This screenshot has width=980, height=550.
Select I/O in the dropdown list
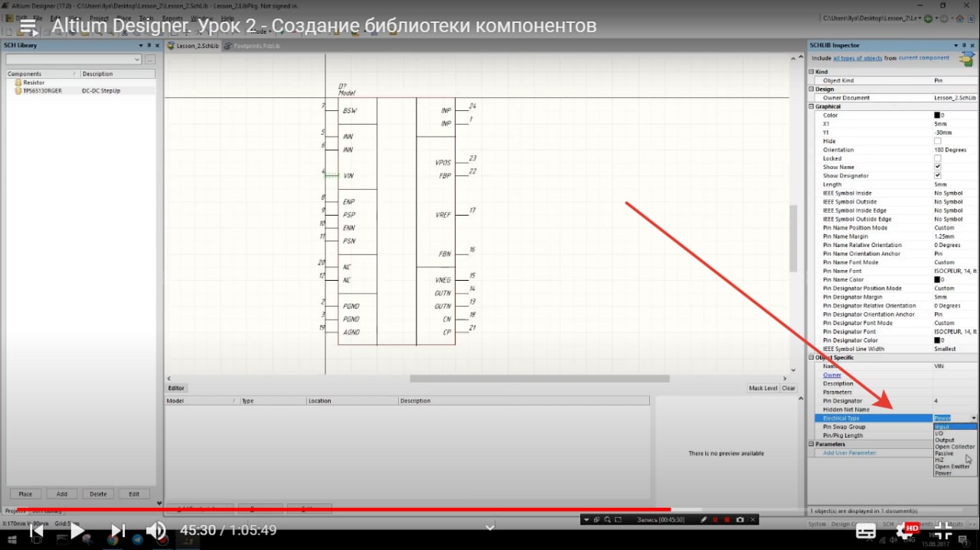[x=955, y=434]
